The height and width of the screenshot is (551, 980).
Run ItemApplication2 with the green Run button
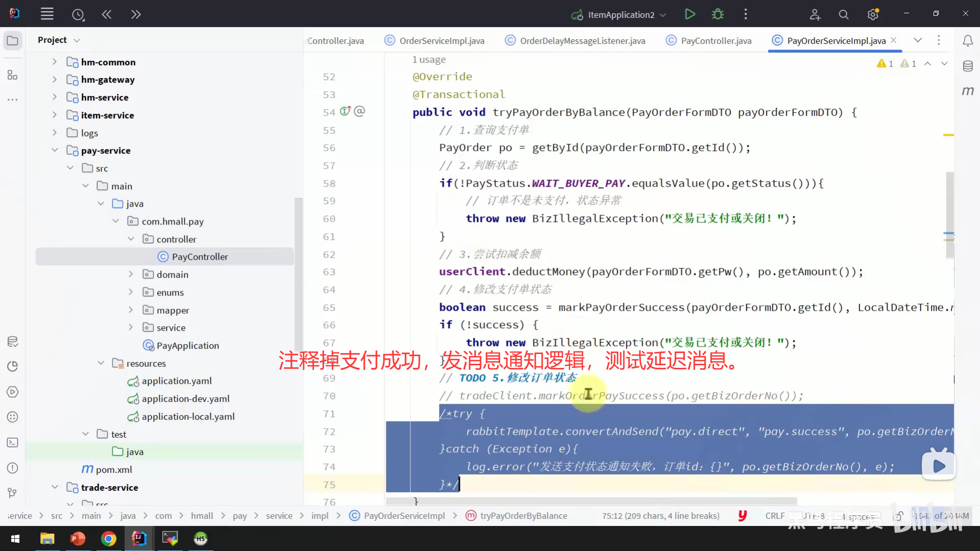point(690,14)
